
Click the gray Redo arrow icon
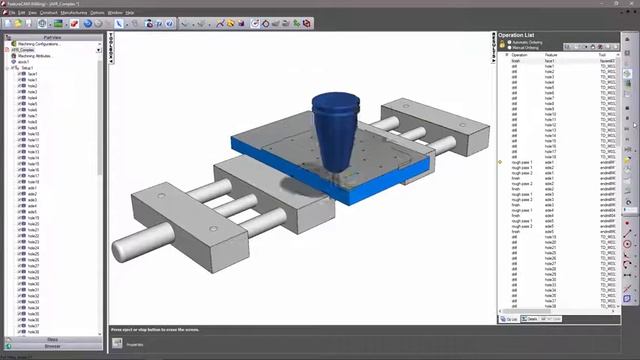point(98,23)
